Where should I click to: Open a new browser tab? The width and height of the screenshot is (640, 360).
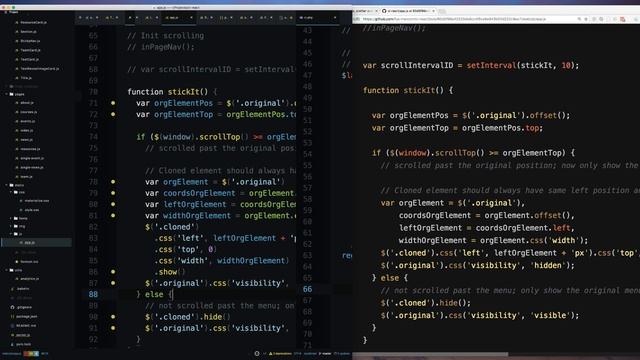[442, 11]
